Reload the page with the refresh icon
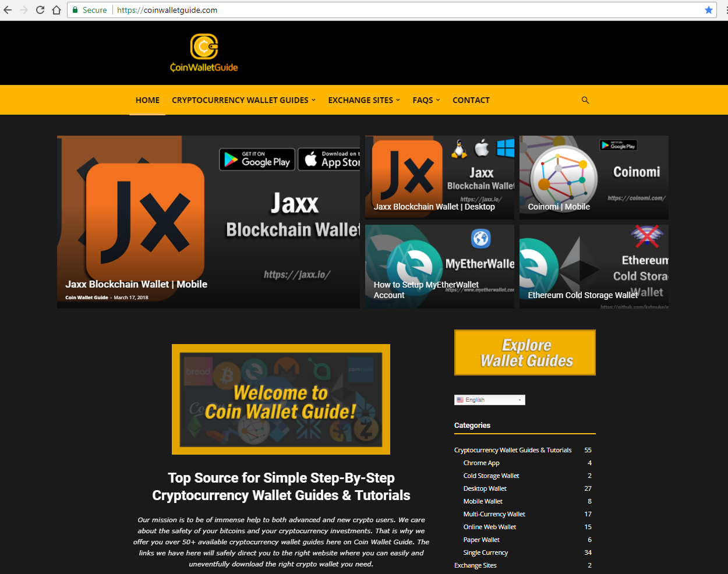 pyautogui.click(x=40, y=10)
